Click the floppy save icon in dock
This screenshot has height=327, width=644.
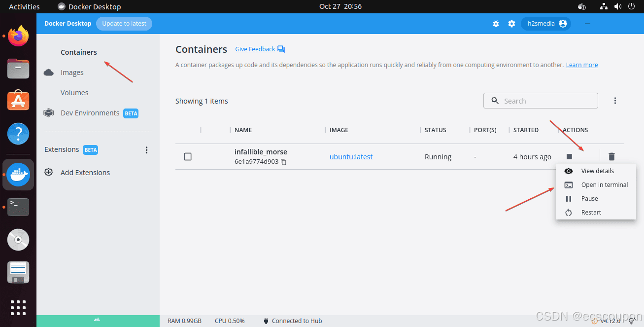pyautogui.click(x=18, y=272)
